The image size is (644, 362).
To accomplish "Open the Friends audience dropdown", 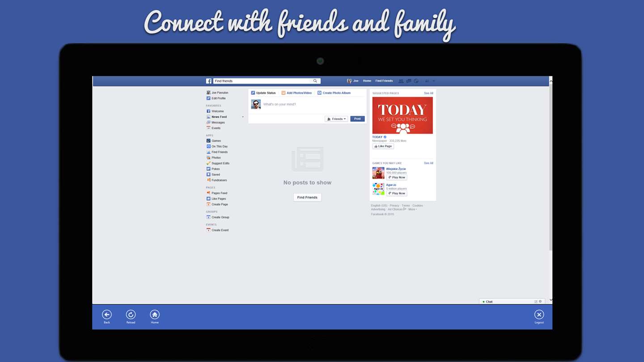I will pos(336,119).
